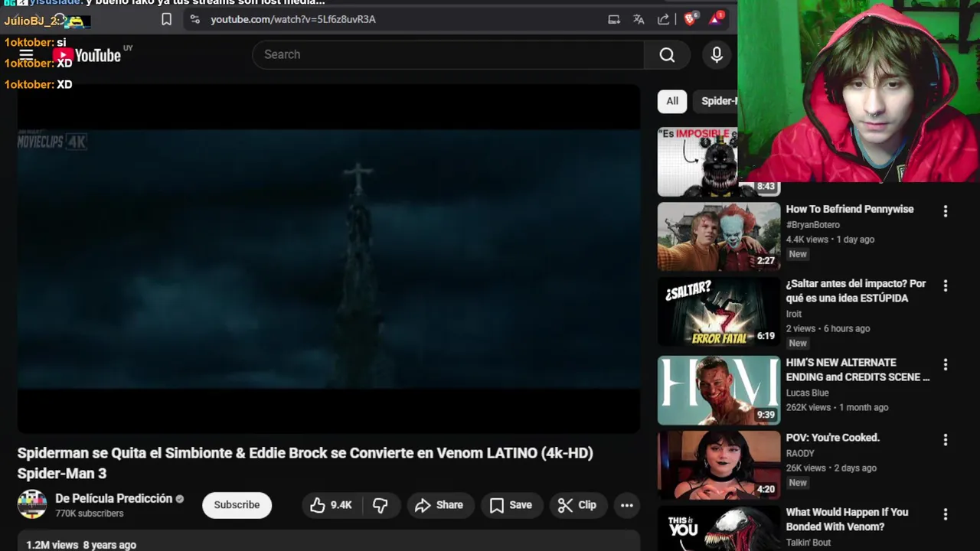Click the browser share icon in the address bar

(663, 19)
